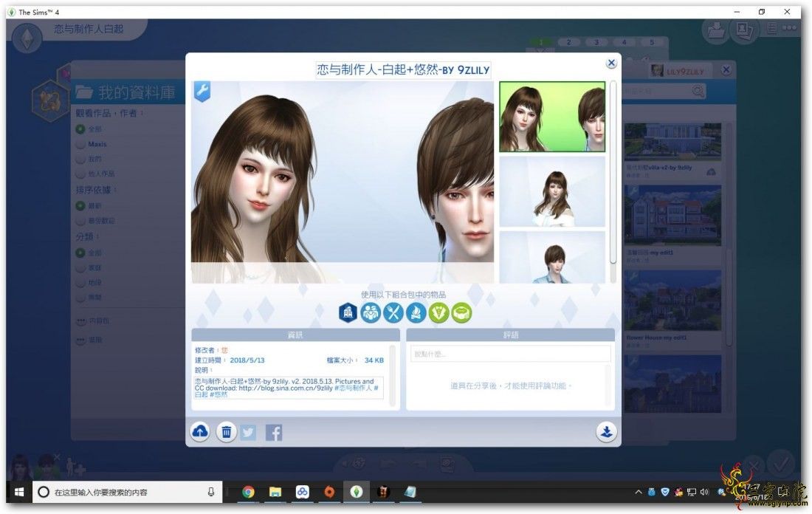Close the background Gallery window

pyautogui.click(x=726, y=69)
